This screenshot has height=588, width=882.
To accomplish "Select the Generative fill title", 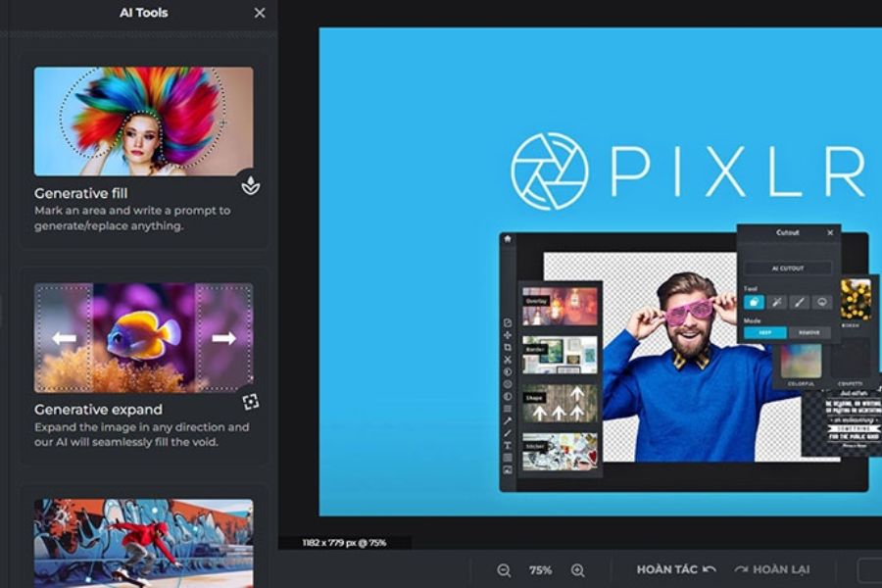I will (x=81, y=193).
